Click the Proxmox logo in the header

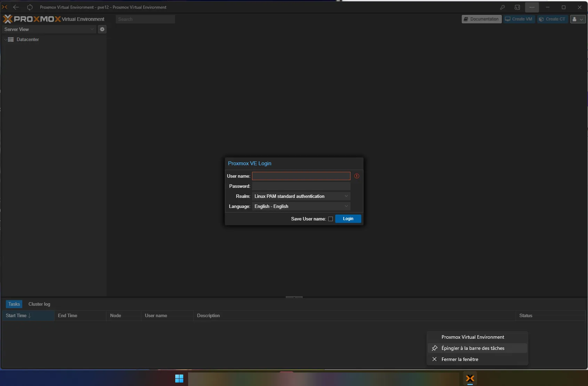point(32,19)
